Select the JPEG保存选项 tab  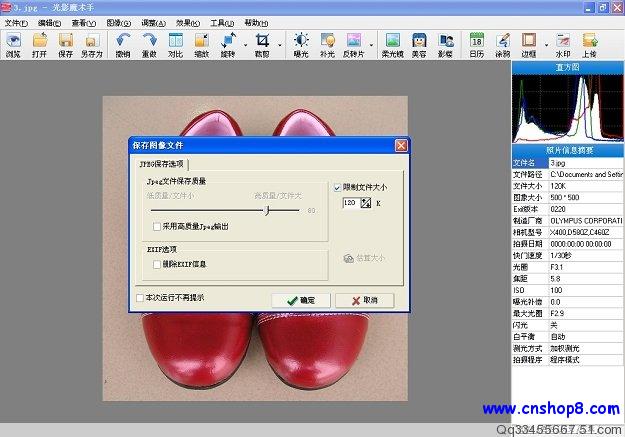point(161,164)
